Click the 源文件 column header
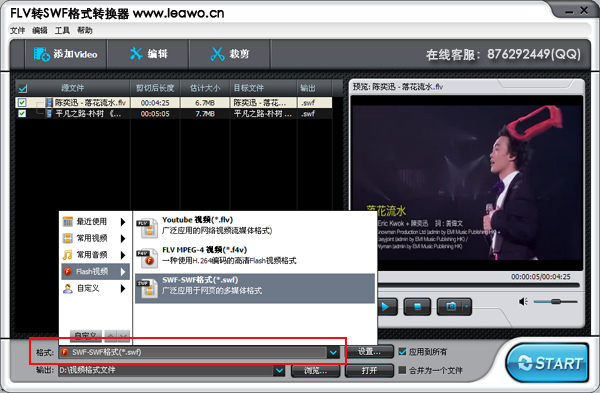The image size is (600, 393). [73, 88]
